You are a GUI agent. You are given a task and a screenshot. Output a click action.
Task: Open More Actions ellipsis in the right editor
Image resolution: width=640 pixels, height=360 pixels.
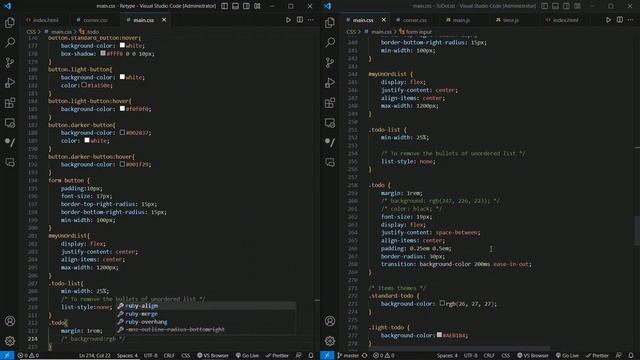[631, 20]
